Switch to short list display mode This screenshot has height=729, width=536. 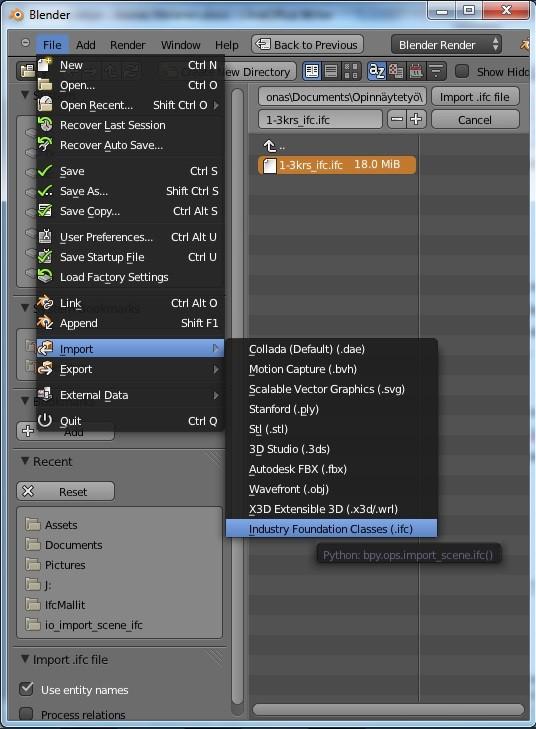point(311,71)
